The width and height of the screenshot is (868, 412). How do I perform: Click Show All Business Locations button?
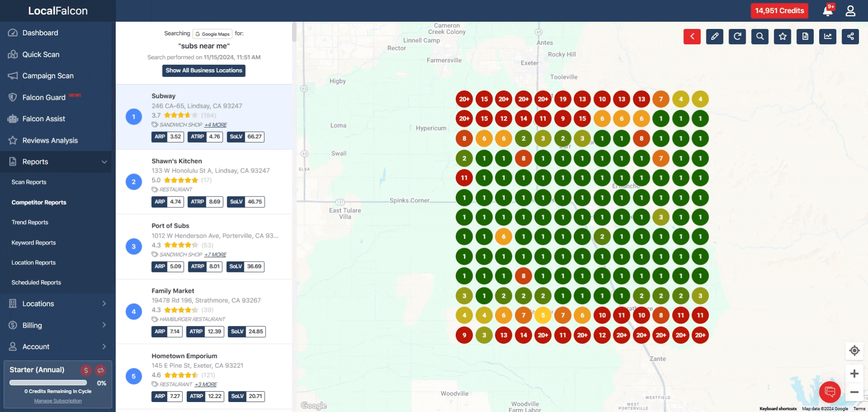204,71
